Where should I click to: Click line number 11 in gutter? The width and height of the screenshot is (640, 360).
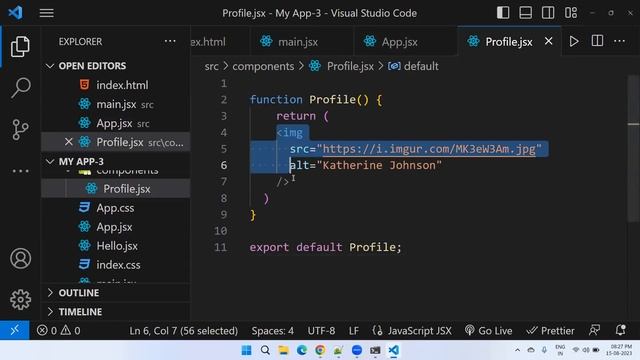220,247
